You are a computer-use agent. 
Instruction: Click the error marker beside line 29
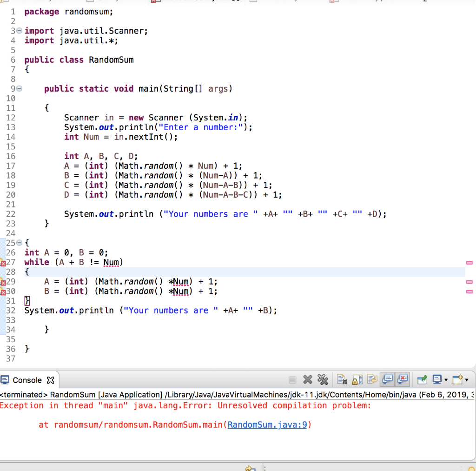tap(4, 281)
